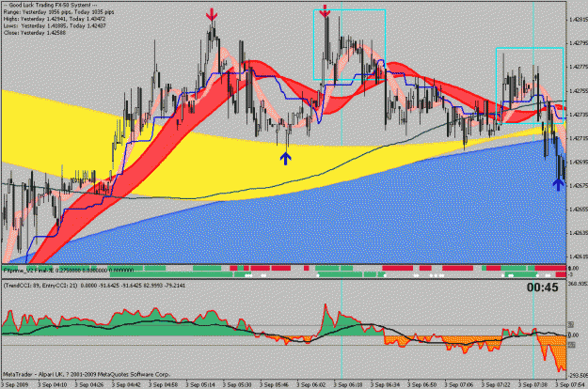588x389 pixels.
Task: Click time axis label '3 Sep 06:18'
Action: click(x=348, y=384)
